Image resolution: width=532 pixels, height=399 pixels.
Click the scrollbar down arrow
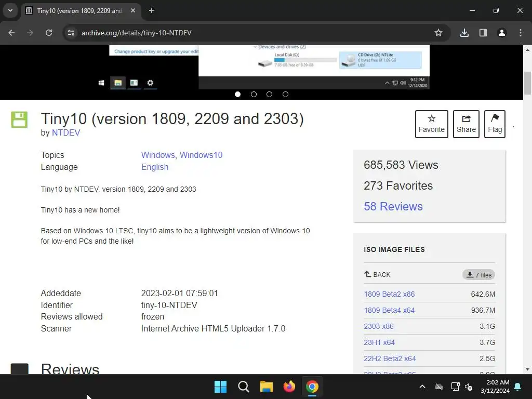pos(528,369)
